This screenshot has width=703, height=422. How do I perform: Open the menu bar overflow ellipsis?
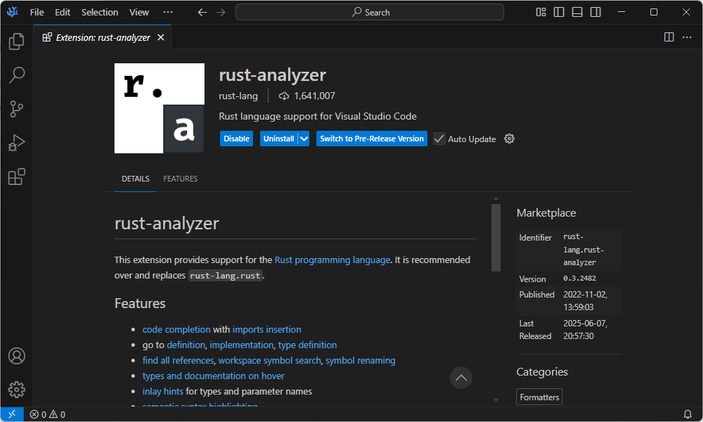point(168,12)
